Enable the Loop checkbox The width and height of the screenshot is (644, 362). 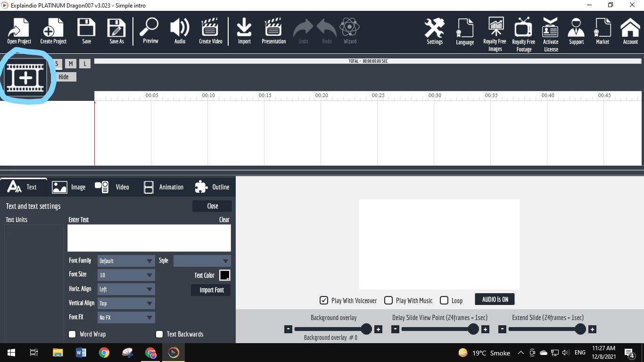pos(444,300)
